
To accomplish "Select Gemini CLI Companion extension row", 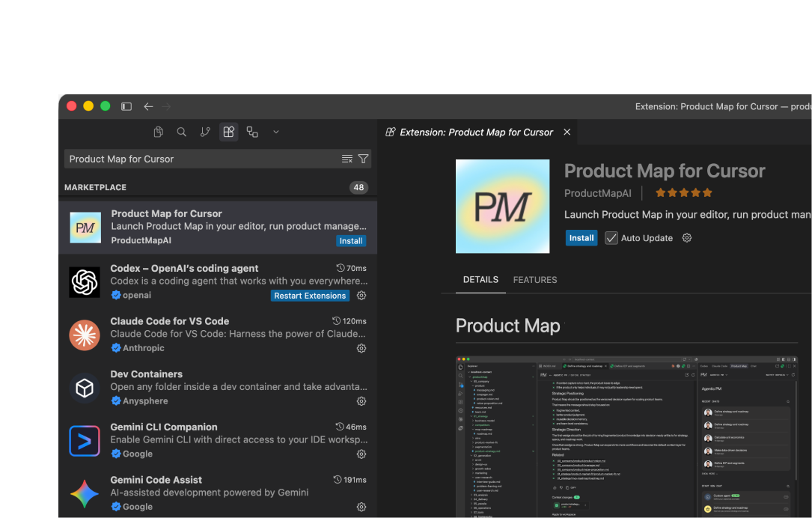I will [x=218, y=440].
